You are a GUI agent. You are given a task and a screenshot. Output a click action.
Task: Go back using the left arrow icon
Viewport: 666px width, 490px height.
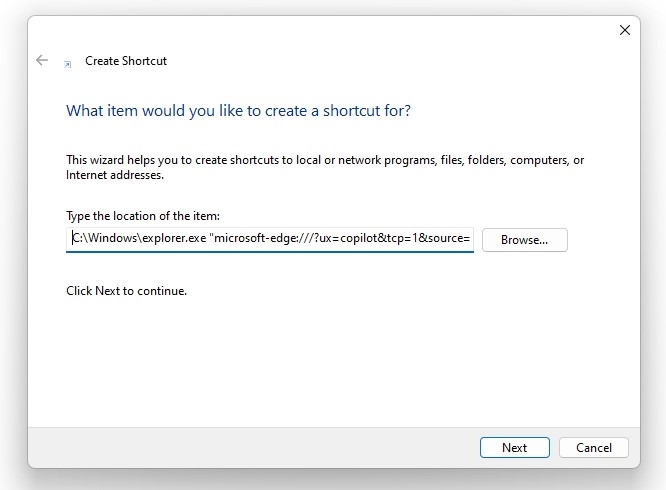pos(42,60)
